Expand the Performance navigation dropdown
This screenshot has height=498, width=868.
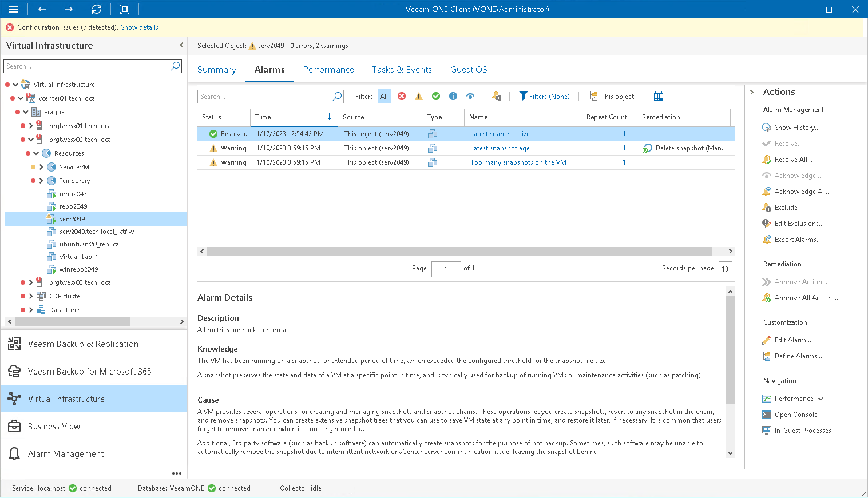(x=821, y=399)
